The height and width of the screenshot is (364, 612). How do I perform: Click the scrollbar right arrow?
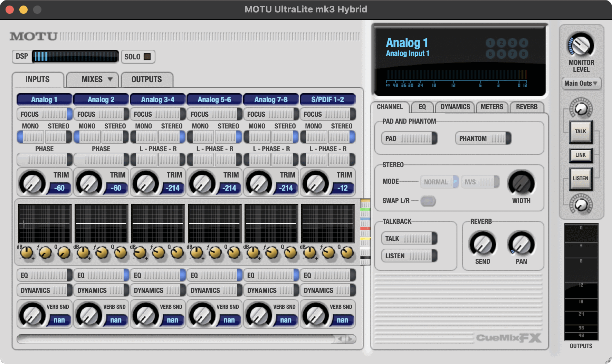351,339
